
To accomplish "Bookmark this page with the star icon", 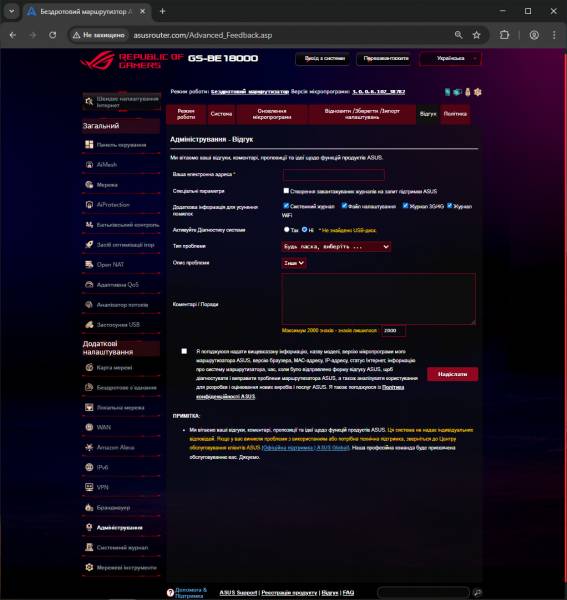I will click(x=476, y=35).
